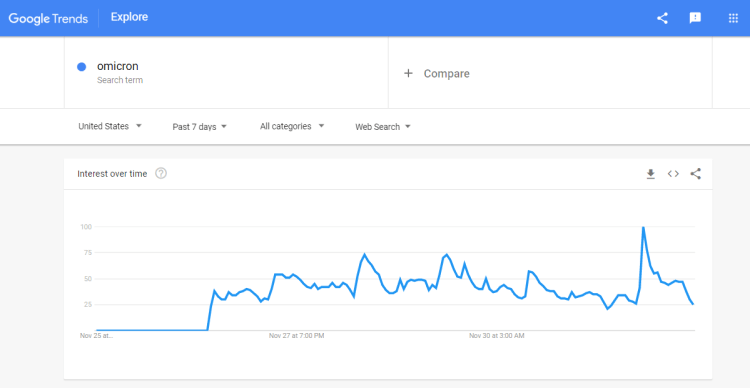Image resolution: width=750 pixels, height=388 pixels.
Task: Download the Interest over time chart data
Action: 650,174
